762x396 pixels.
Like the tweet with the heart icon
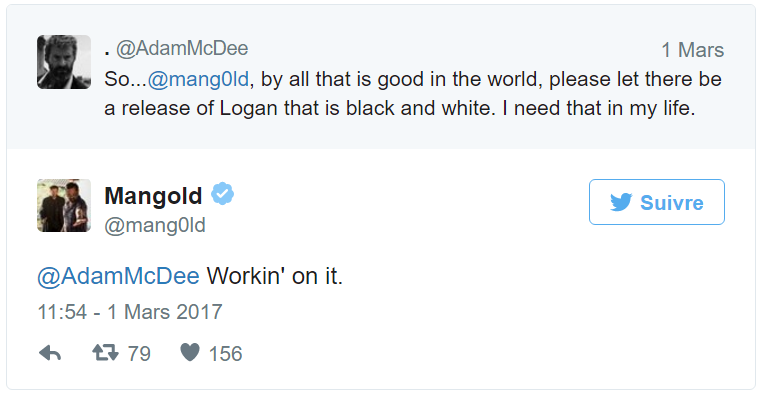pos(190,352)
